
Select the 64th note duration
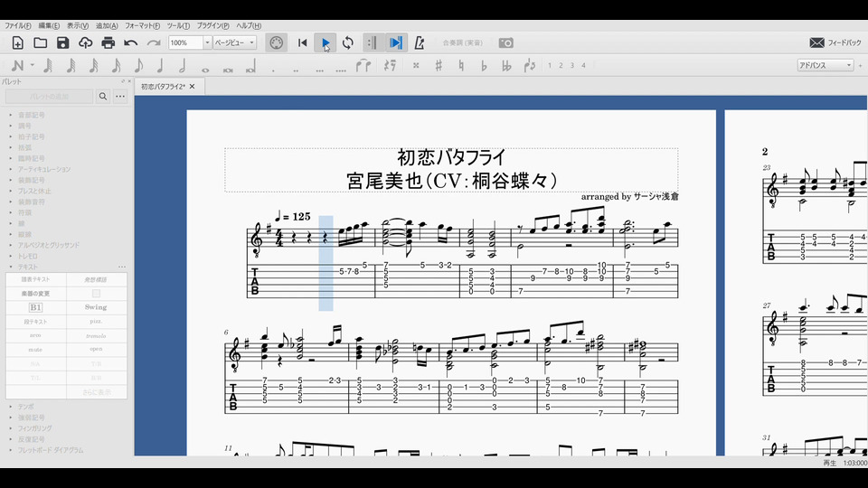pyautogui.click(x=71, y=65)
